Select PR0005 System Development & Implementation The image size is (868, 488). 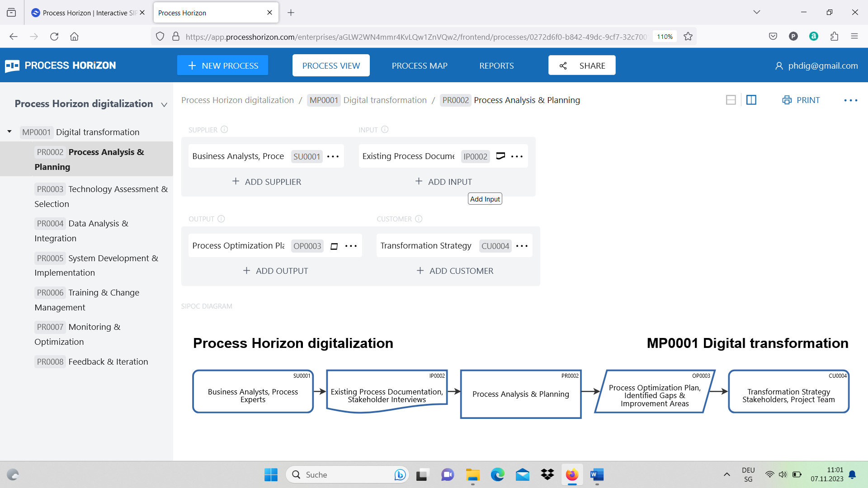(96, 265)
